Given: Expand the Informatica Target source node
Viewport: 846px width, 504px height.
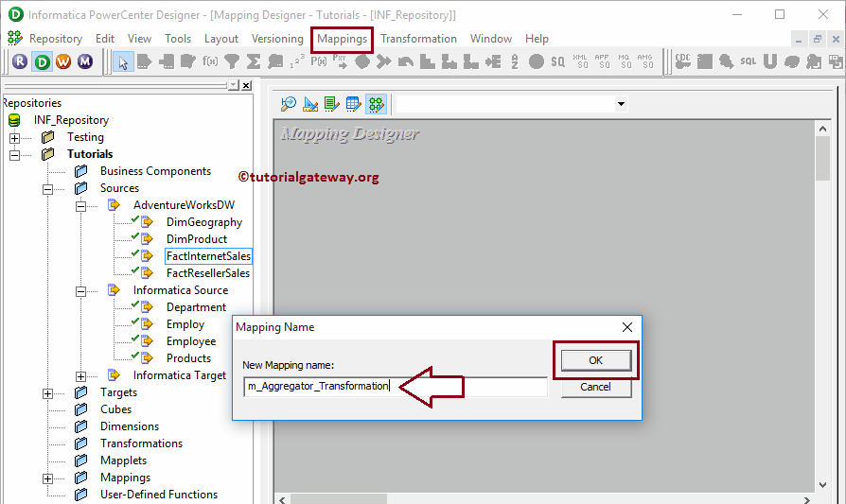Looking at the screenshot, I should click(x=80, y=375).
